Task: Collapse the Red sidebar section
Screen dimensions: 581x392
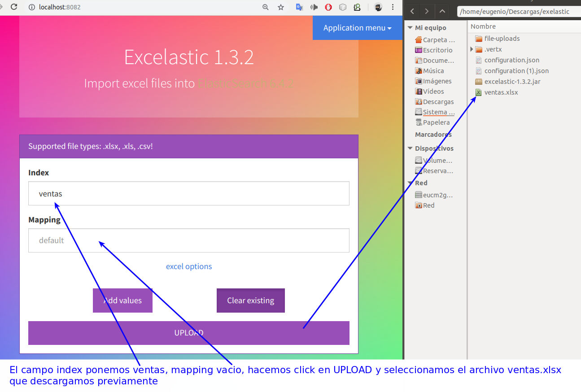Action: (x=410, y=183)
